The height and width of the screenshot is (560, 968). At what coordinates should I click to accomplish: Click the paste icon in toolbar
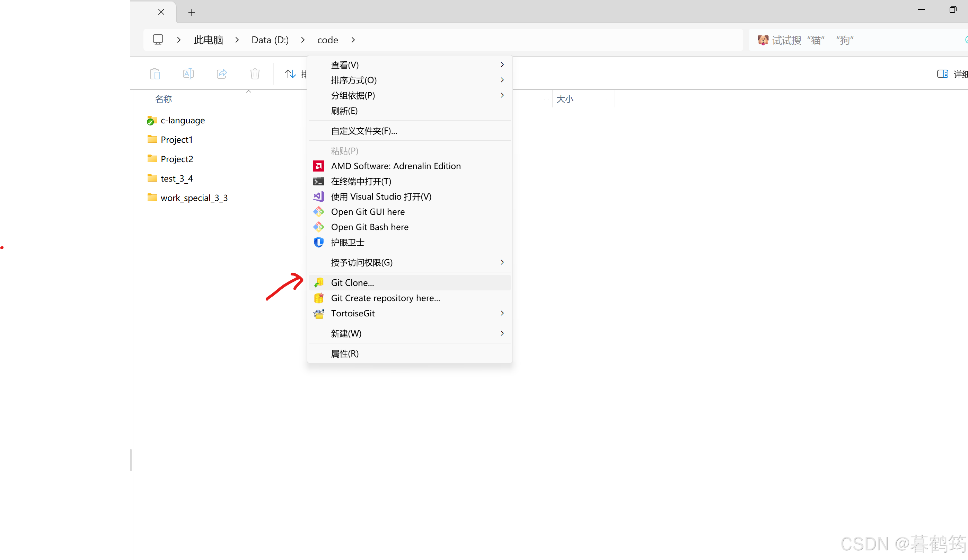155,74
